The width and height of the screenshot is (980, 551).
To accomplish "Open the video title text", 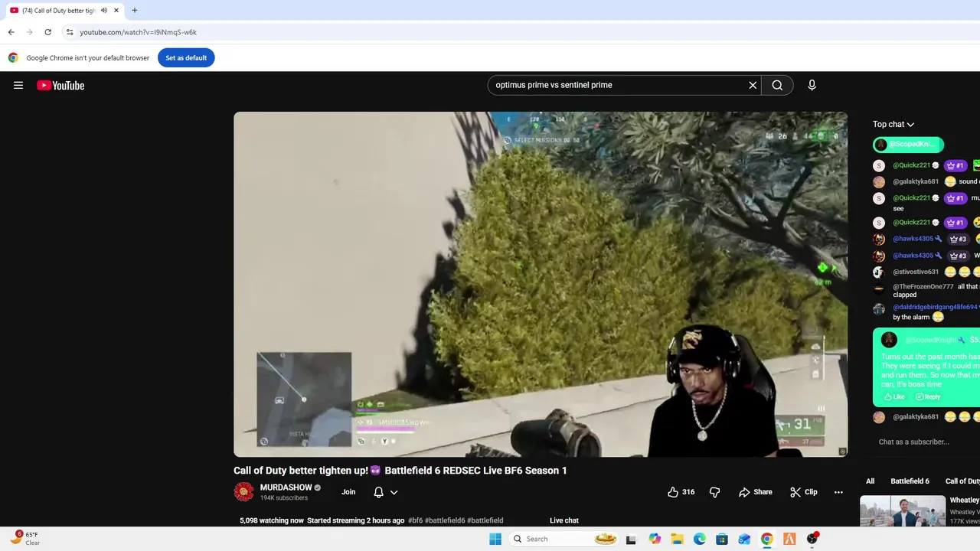I will [x=400, y=471].
